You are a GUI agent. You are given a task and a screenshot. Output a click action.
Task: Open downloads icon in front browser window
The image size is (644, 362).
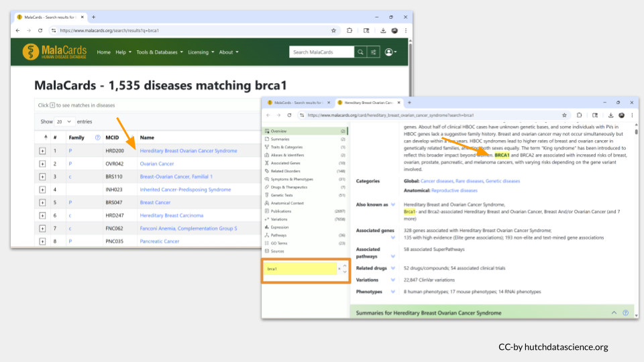[x=610, y=115]
